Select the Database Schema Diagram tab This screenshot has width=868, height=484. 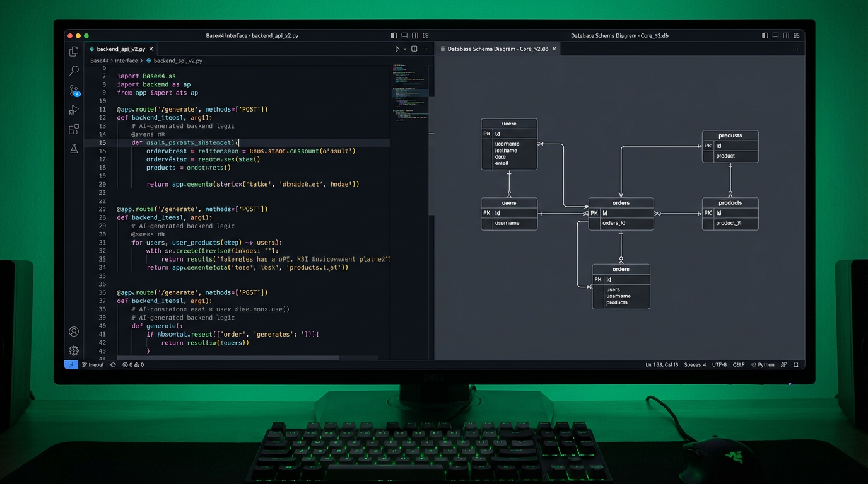tap(497, 49)
